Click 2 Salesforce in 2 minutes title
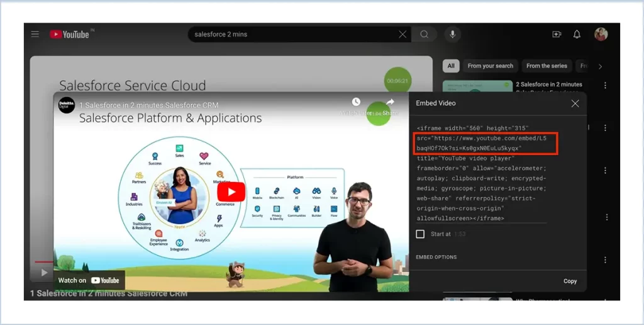Screen dimensions: 644x325 click(549, 84)
